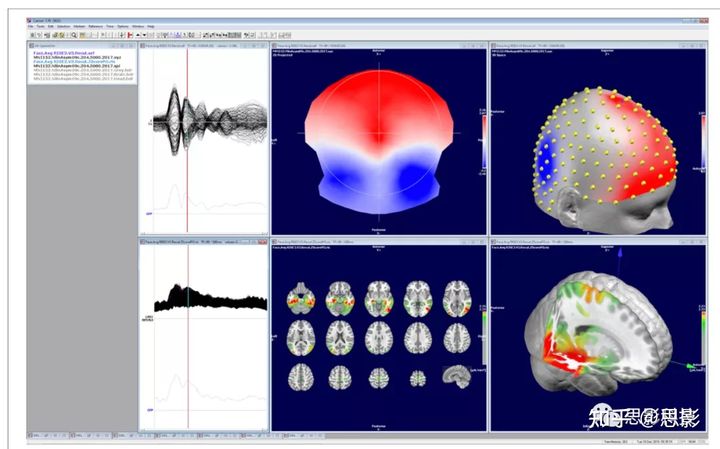Click the multi-channel butterfly waveform in the upper tracks window
Screen dimensions: 720x449
[x=210, y=120]
